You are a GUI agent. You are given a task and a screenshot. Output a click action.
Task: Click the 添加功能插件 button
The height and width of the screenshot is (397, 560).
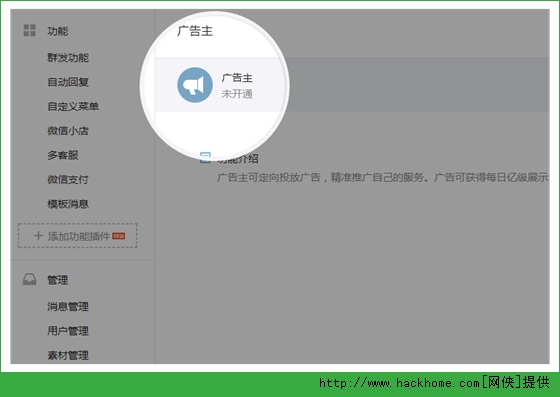78,236
